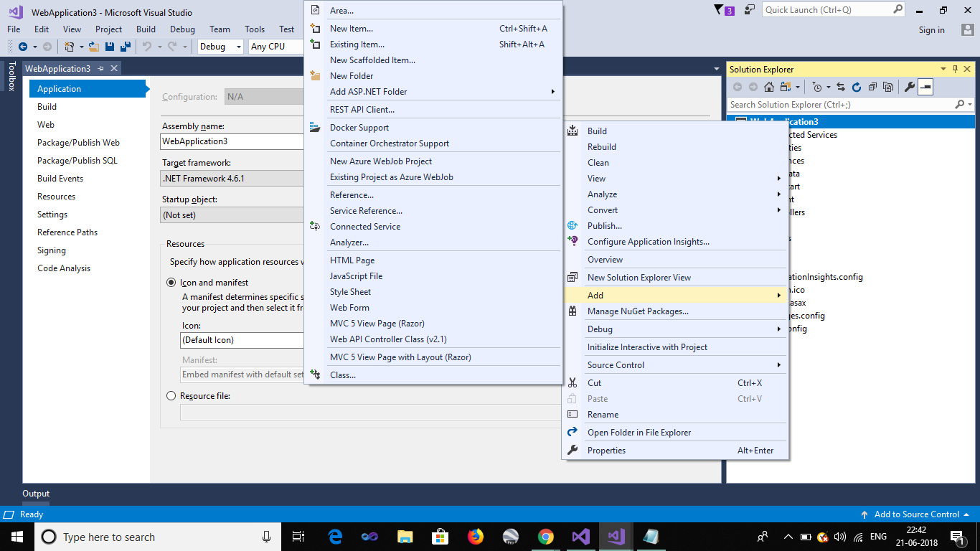
Task: Pin the Solution Explorer panel with pushpin
Action: pyautogui.click(x=955, y=70)
